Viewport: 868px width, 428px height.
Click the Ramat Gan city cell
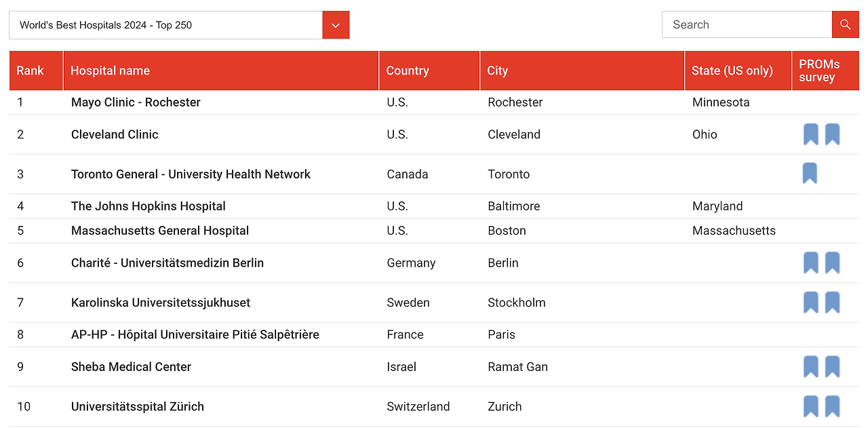tap(517, 367)
